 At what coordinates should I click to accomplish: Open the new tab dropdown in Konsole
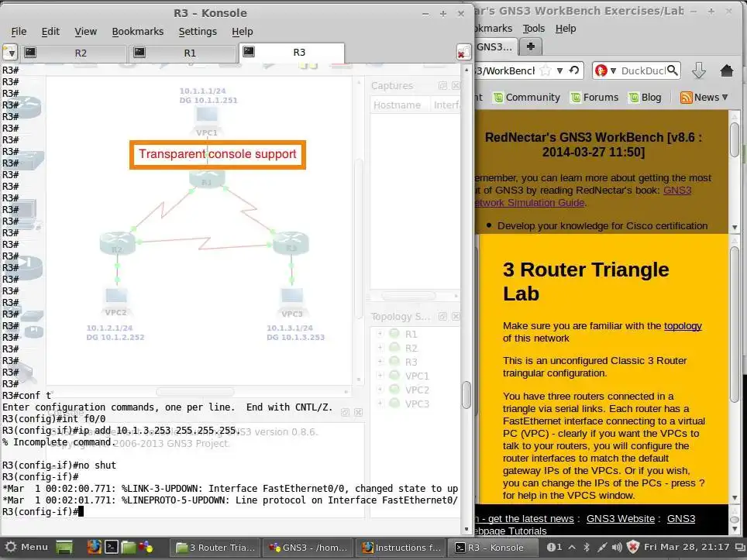pyautogui.click(x=10, y=53)
